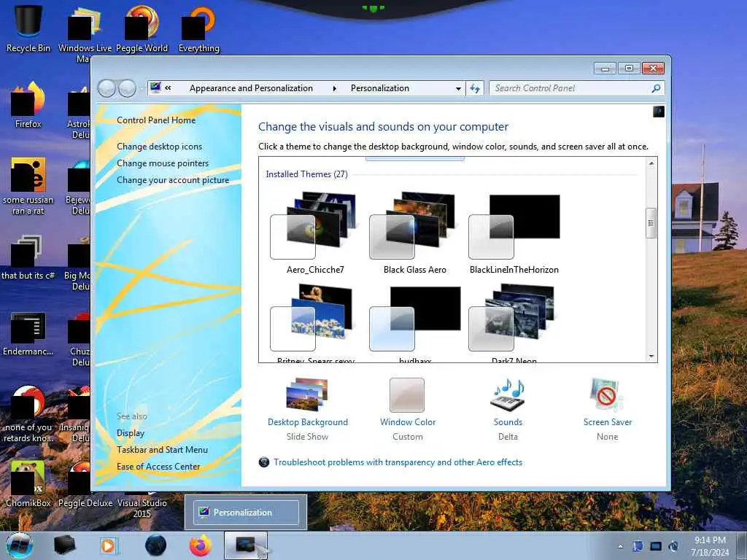The image size is (747, 560).
Task: Open the Windows Start orb
Action: click(x=19, y=545)
